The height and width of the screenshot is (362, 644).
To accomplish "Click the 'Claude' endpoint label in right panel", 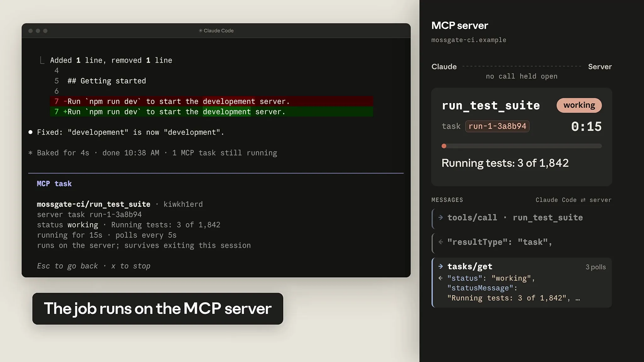I will click(x=444, y=67).
